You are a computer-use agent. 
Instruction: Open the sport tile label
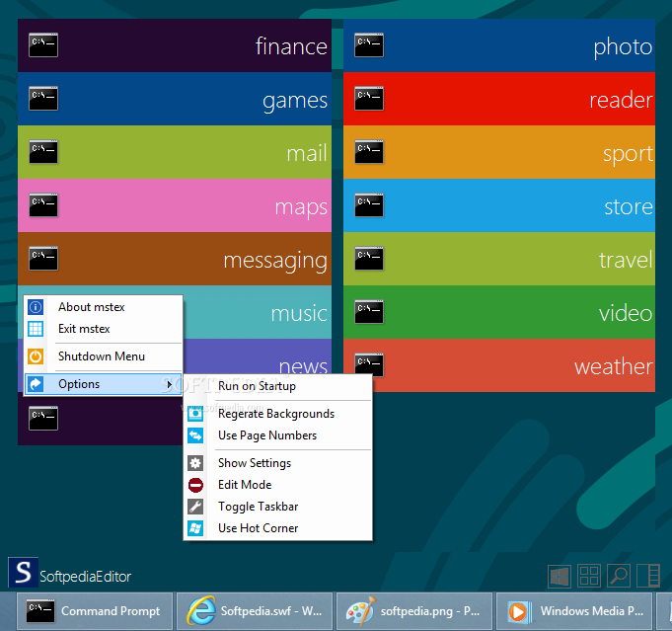pyautogui.click(x=629, y=154)
